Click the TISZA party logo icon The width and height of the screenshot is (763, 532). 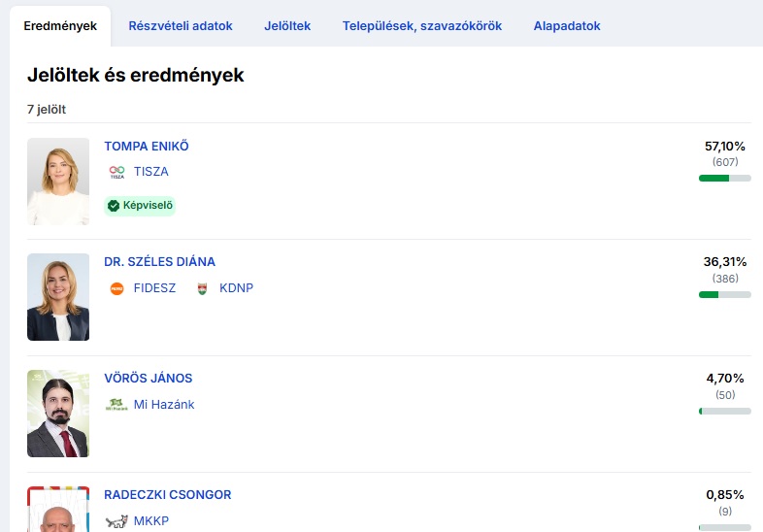pyautogui.click(x=116, y=172)
